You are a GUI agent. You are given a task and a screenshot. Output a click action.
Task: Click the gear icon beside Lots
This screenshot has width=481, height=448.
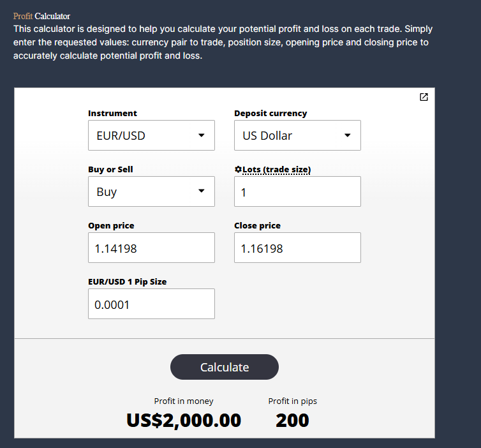pyautogui.click(x=238, y=169)
